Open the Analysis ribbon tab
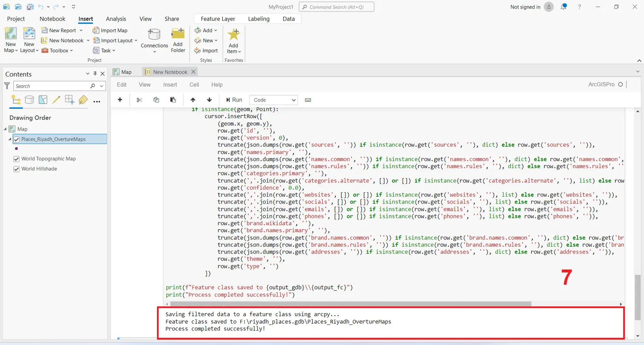644x345 pixels. (x=116, y=19)
